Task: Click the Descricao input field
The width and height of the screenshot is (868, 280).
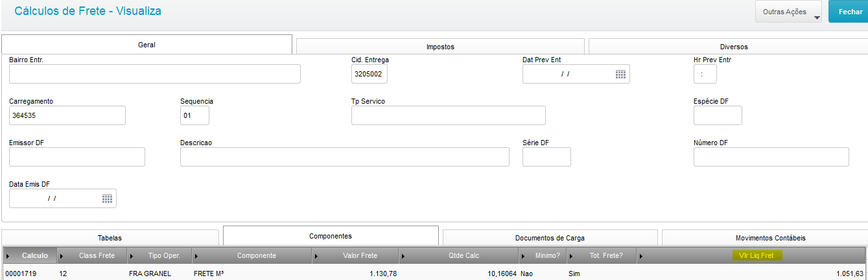Action: 345,157
